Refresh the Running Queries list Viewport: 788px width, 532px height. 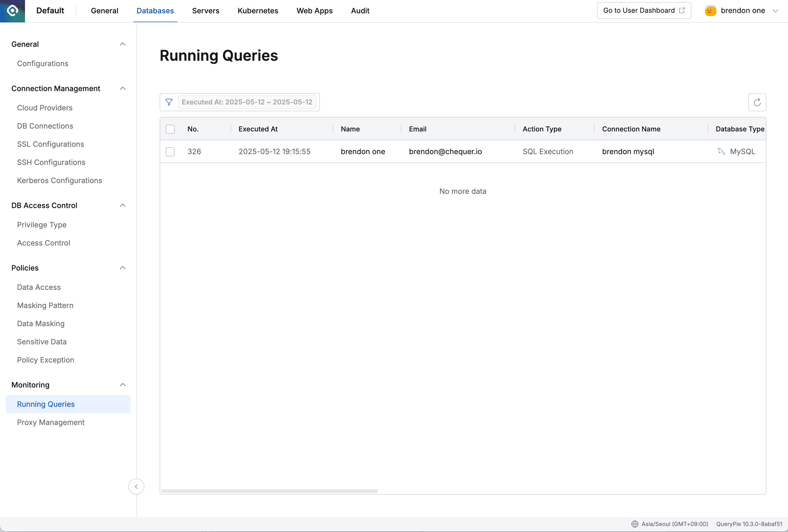pos(757,102)
